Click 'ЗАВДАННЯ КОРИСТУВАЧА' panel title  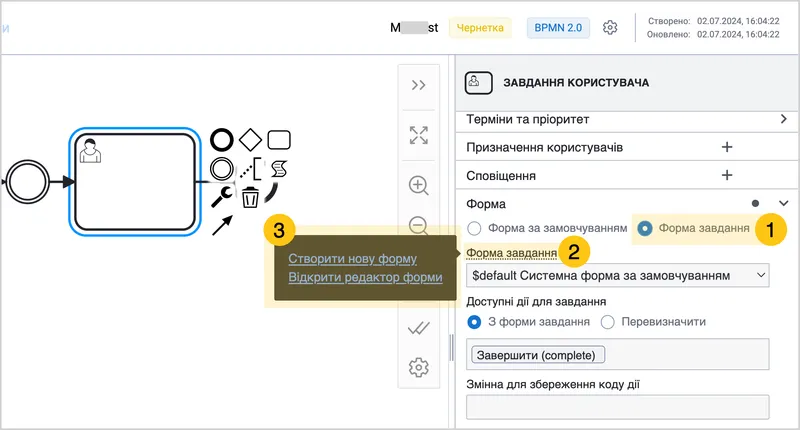[576, 83]
